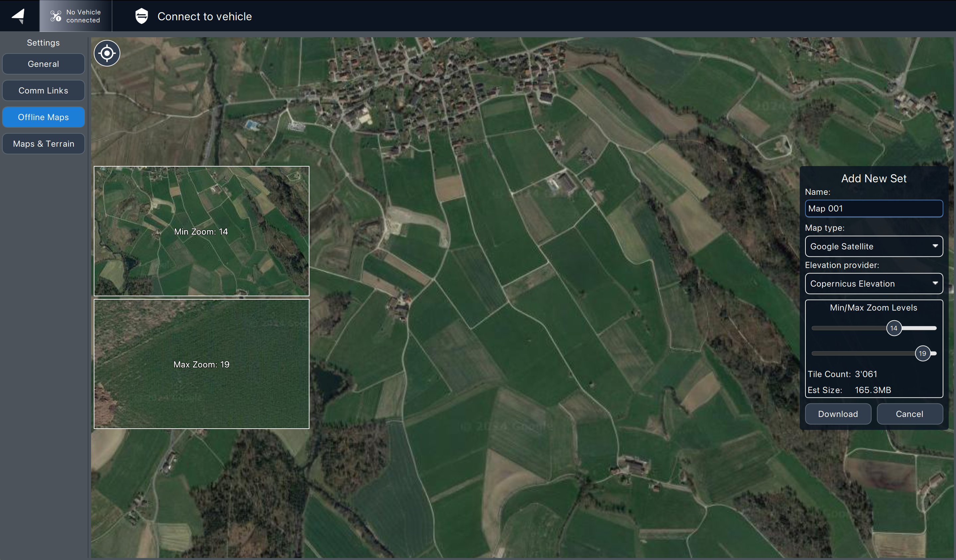
Task: Click the Max Zoom 19 preview thumbnail
Action: pos(201,363)
